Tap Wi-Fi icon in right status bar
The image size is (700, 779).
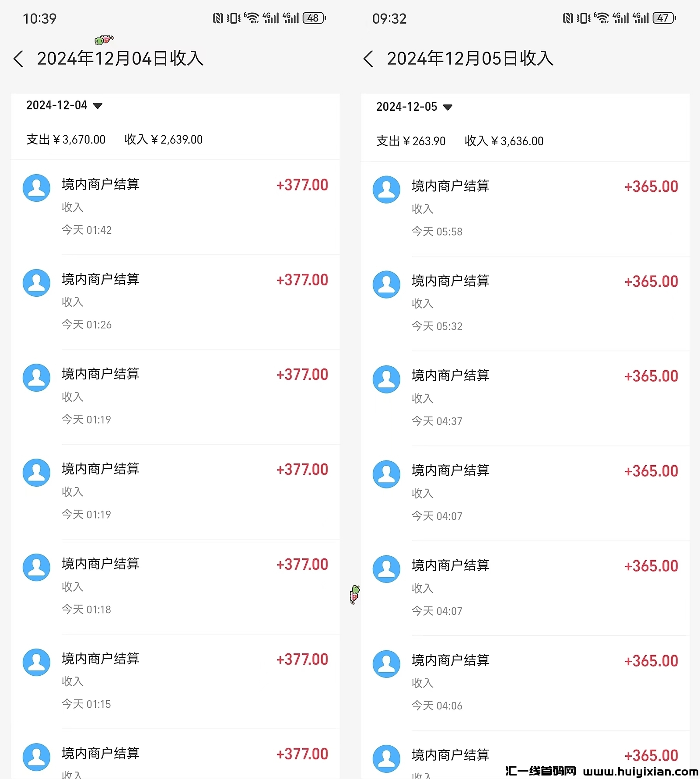click(602, 18)
